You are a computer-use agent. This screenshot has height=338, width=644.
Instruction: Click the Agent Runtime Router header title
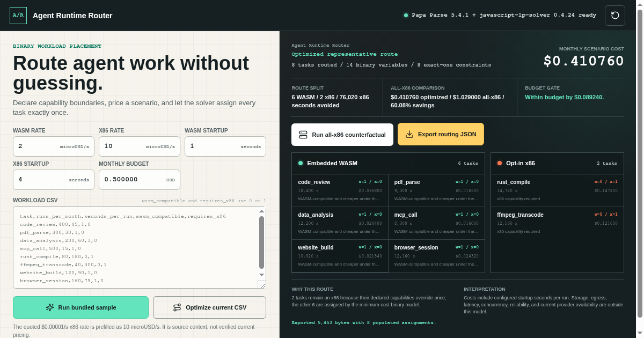pos(72,16)
